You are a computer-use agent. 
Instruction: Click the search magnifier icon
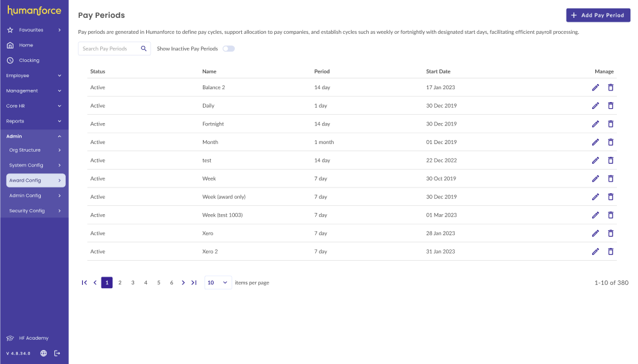click(x=144, y=48)
